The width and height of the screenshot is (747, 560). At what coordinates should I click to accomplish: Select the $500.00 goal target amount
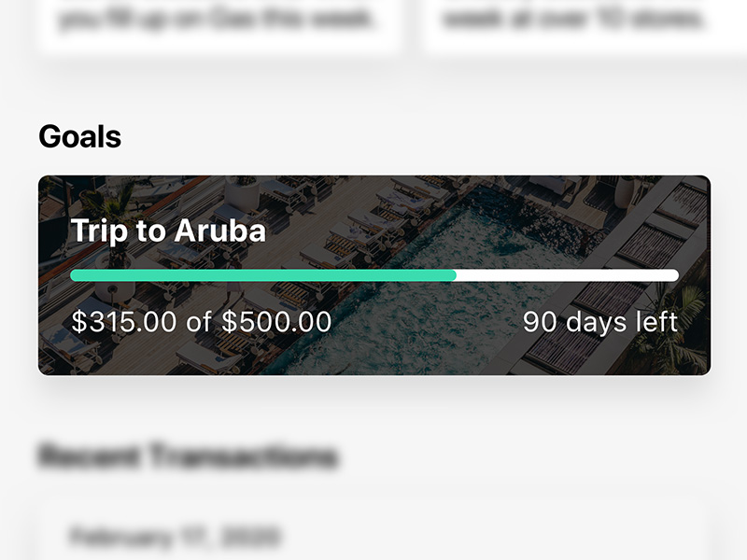(276, 322)
